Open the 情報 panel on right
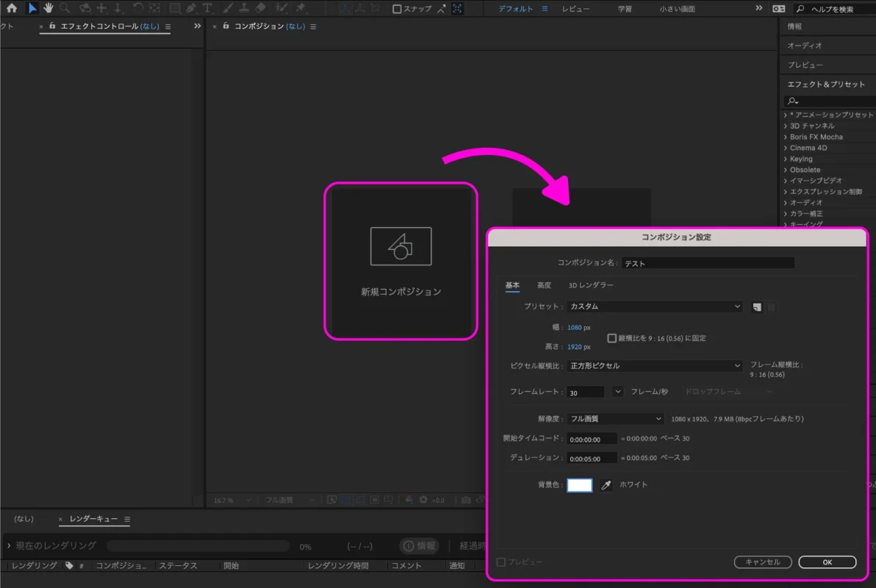The image size is (876, 588). click(x=794, y=26)
